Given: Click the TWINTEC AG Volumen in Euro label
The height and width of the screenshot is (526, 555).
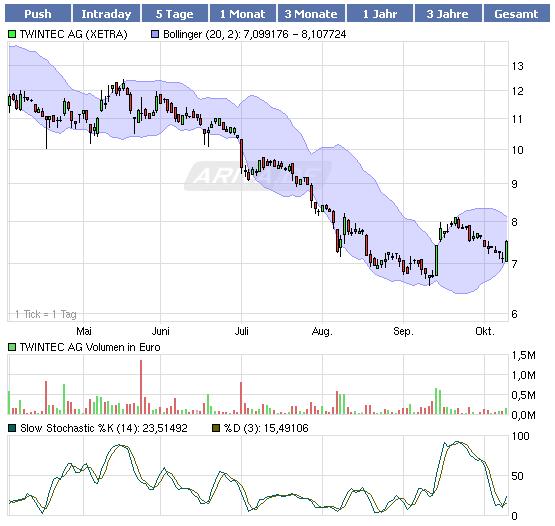Looking at the screenshot, I should click(x=90, y=347).
